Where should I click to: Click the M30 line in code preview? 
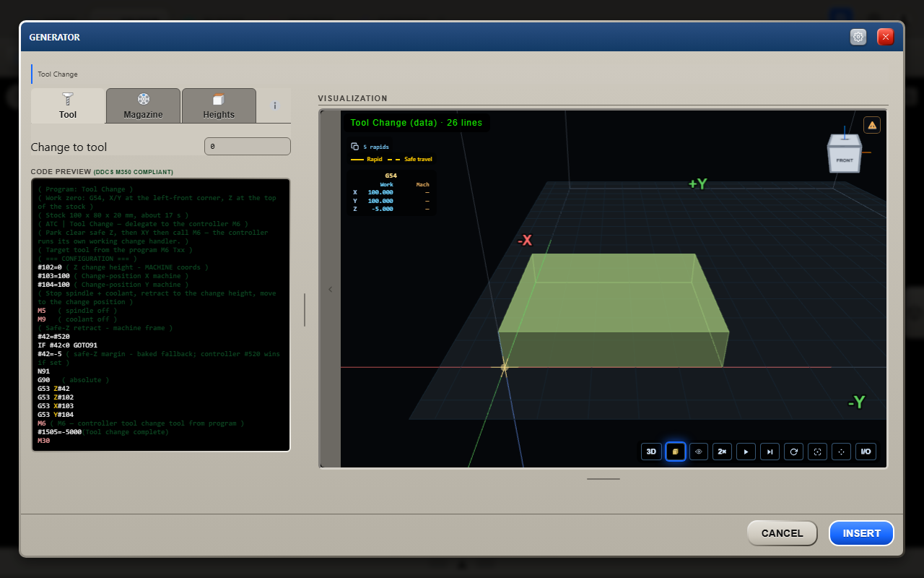coord(43,441)
